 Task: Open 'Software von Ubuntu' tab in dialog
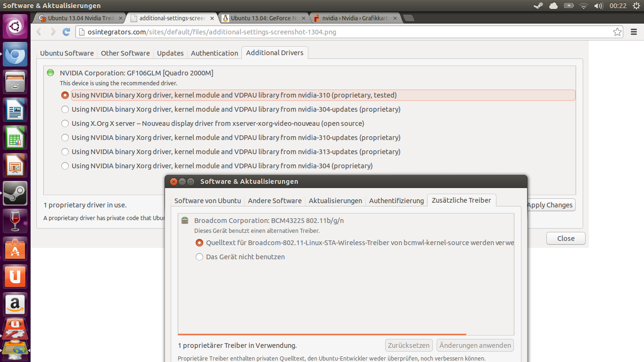[x=207, y=201]
